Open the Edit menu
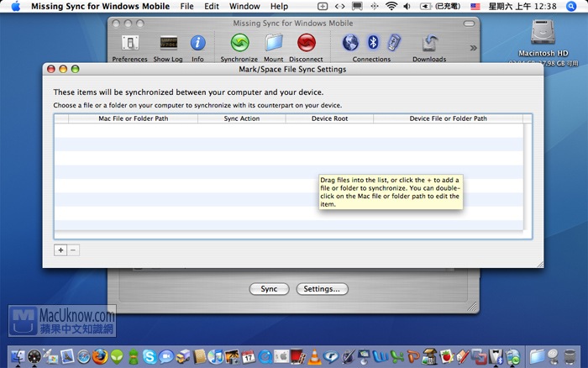This screenshot has width=588, height=368. coord(212,7)
